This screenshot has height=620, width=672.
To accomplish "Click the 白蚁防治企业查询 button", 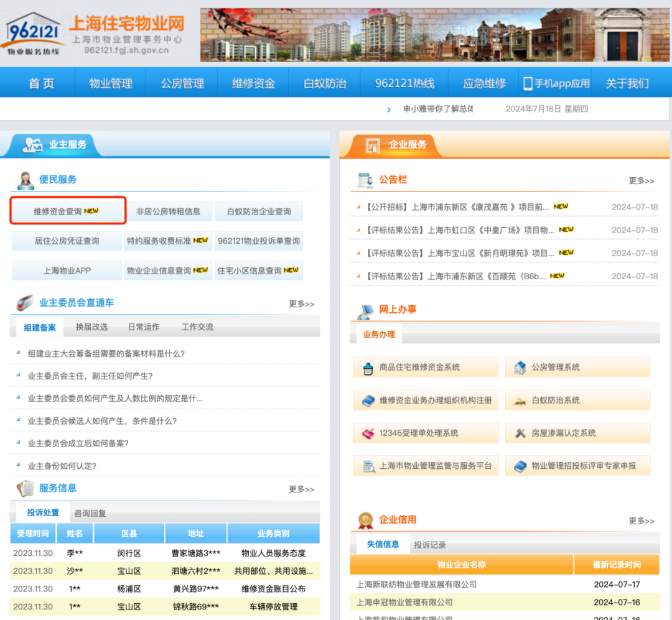I will pos(259,211).
